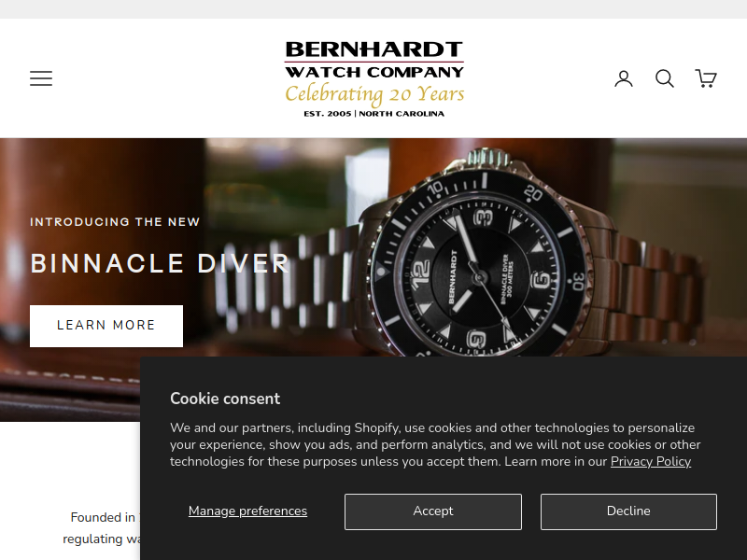Open the hamburger navigation menu
This screenshot has width=747, height=560.
tap(41, 78)
